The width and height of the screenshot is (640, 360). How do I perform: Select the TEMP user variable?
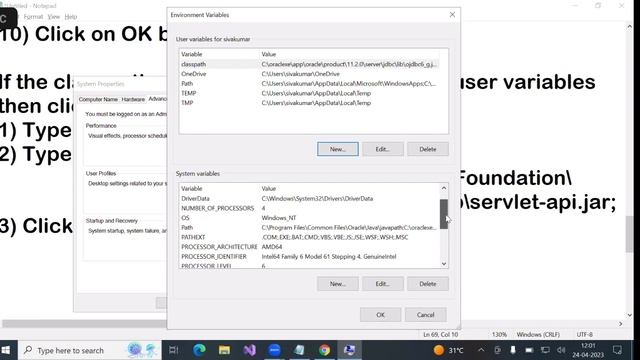(x=310, y=93)
